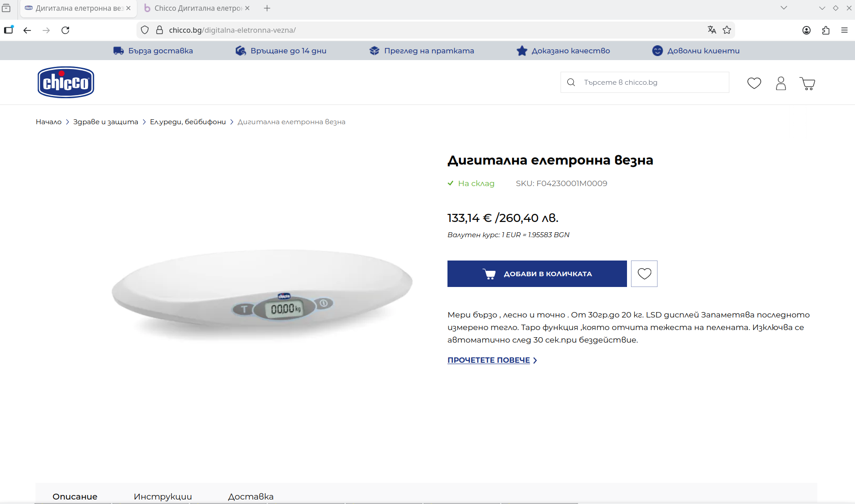
Task: Expand the list all tabs chevron
Action: (784, 8)
